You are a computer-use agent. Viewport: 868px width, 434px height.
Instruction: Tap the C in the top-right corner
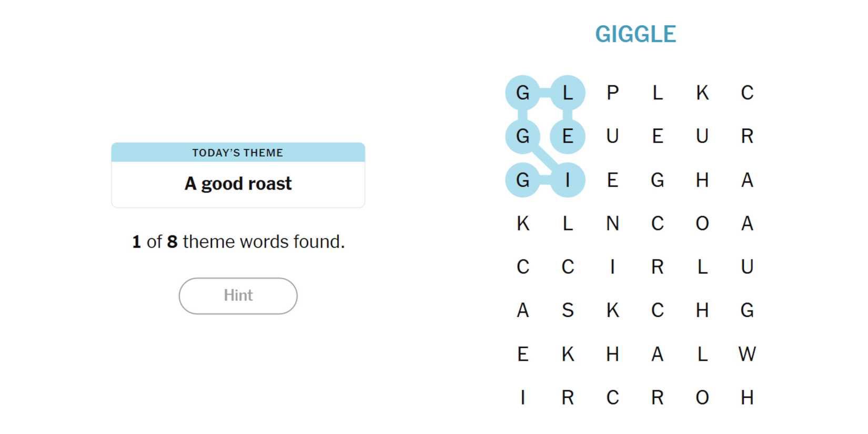747,93
